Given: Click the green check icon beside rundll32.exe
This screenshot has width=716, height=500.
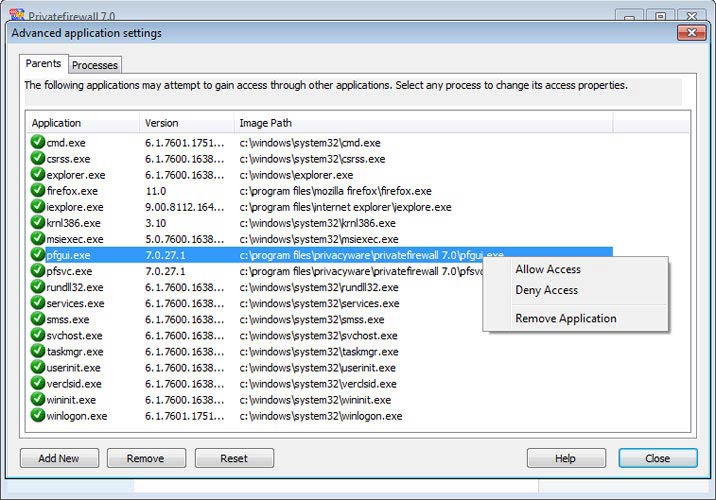Looking at the screenshot, I should point(37,287).
